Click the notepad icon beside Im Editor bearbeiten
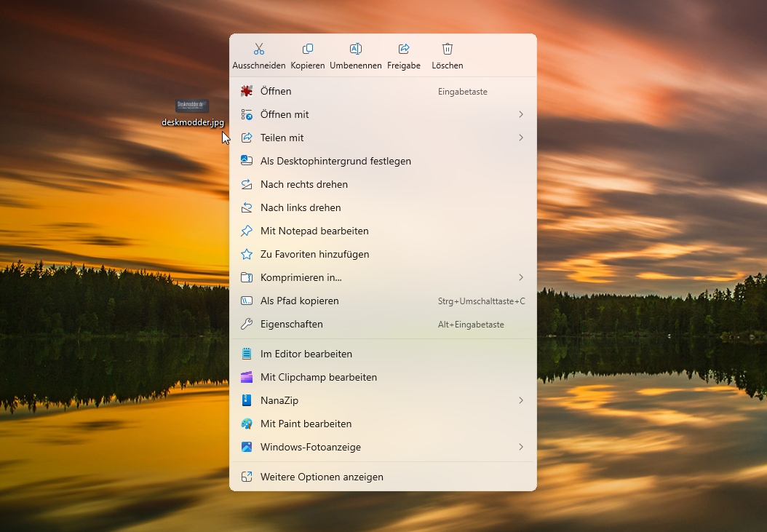Viewport: 767px width, 532px height. click(x=247, y=354)
